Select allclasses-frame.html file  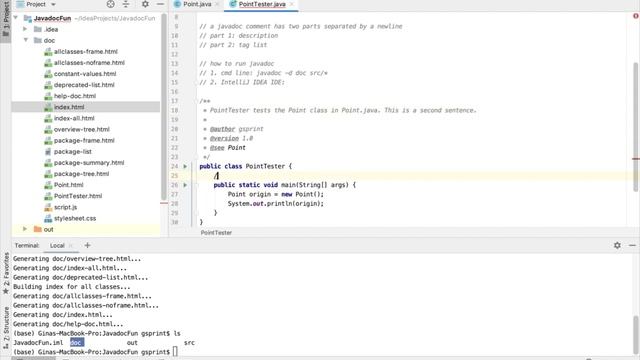(86, 51)
